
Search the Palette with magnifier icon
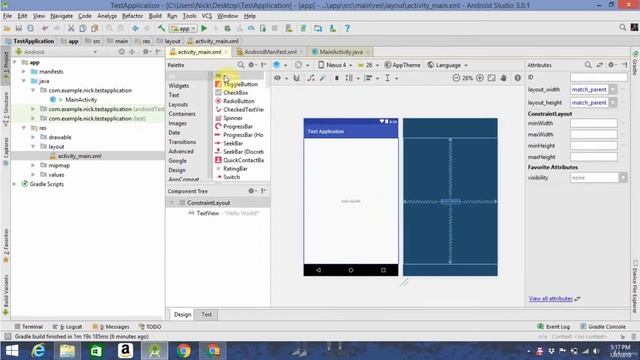coord(241,65)
